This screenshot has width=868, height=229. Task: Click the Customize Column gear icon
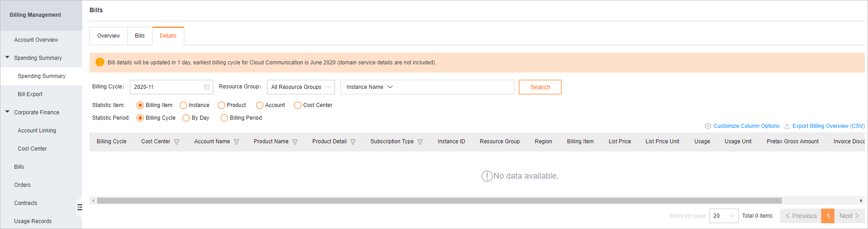click(x=708, y=126)
